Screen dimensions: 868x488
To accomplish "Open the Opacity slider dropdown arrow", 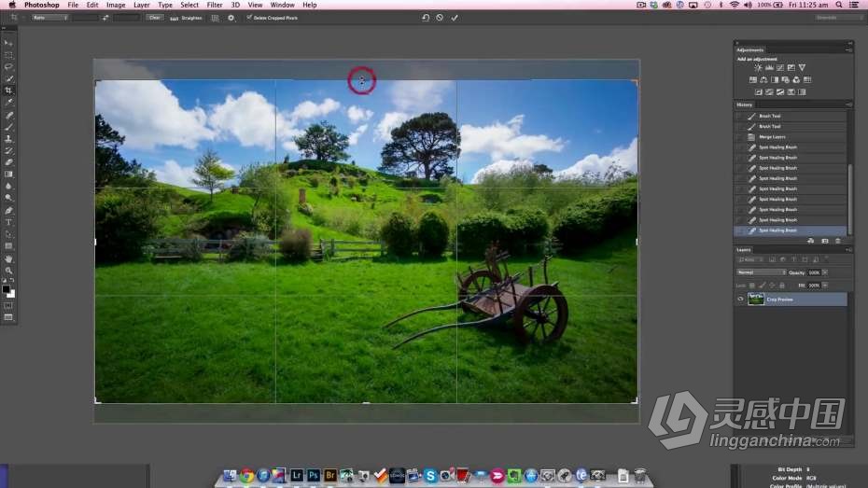I will point(825,272).
